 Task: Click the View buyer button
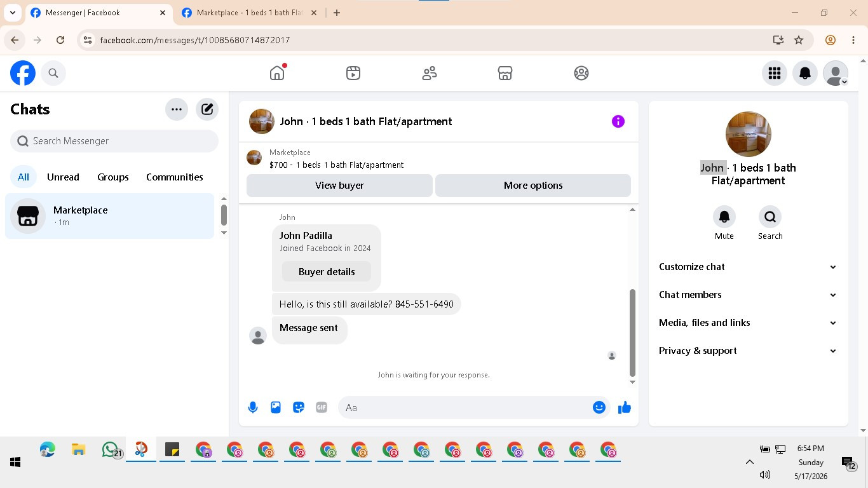point(339,186)
